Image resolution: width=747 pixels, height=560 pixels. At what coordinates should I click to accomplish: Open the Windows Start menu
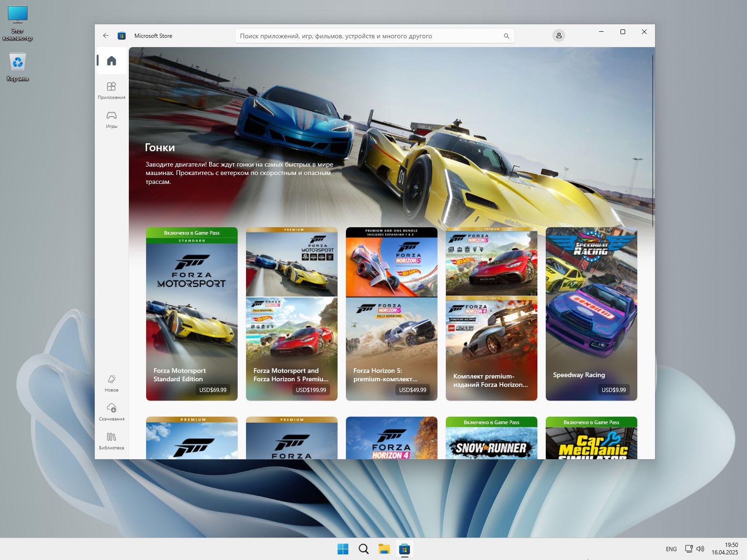[343, 549]
